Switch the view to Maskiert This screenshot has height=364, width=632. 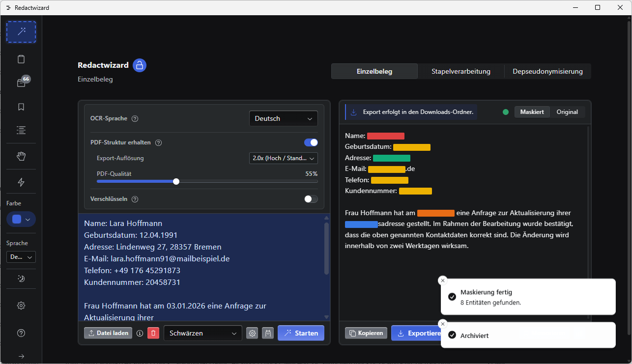click(532, 112)
